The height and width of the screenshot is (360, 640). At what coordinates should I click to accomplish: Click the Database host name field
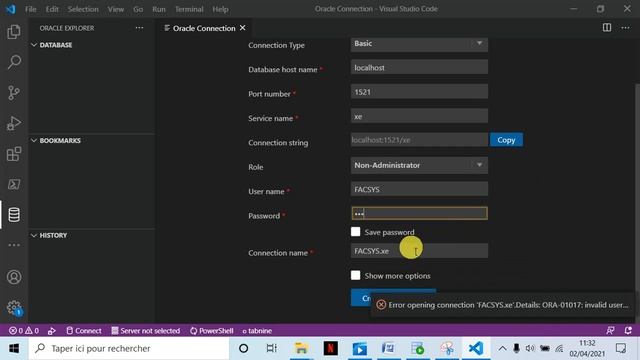tap(419, 67)
